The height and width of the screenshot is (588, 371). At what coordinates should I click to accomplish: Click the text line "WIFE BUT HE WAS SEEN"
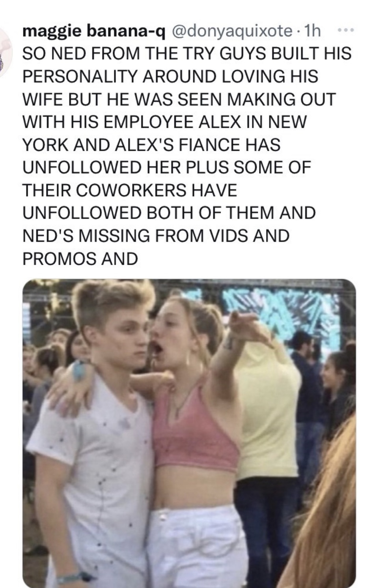pos(179,99)
